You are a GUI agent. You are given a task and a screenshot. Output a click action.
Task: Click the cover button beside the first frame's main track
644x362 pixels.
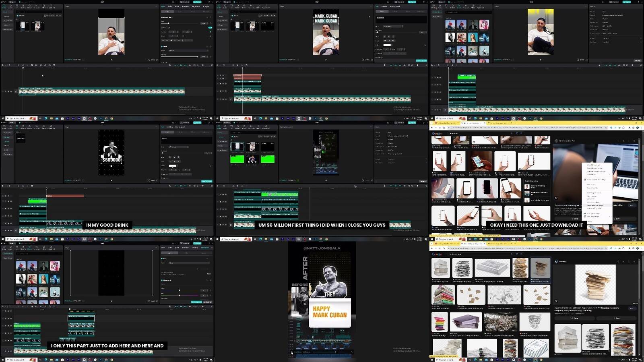click(x=16, y=91)
